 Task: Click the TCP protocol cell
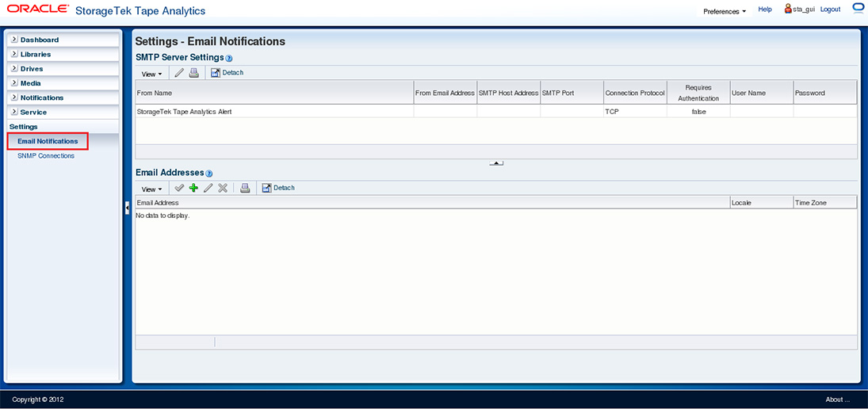[635, 111]
